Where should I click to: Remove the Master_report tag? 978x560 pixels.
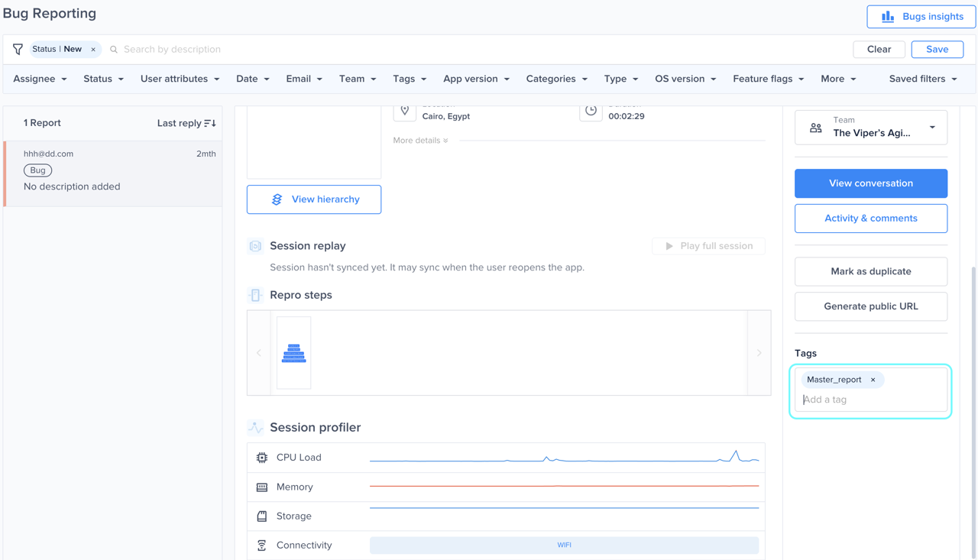pos(873,380)
